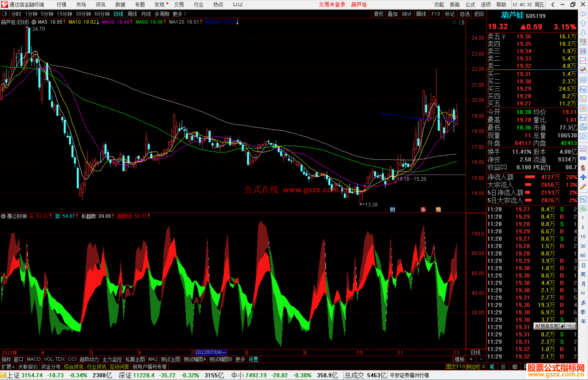Collapse the 侧边栏 sidebar panel
This screenshot has width=588, height=380.
[x=476, y=367]
